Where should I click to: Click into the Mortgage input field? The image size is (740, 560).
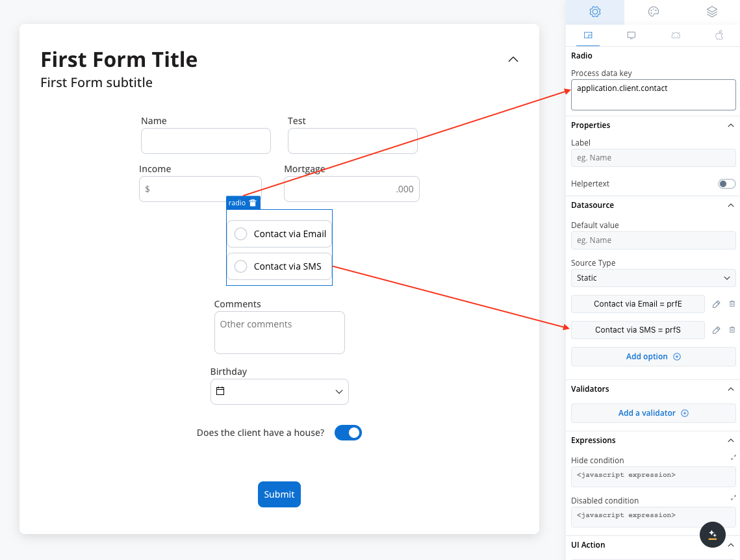point(351,189)
